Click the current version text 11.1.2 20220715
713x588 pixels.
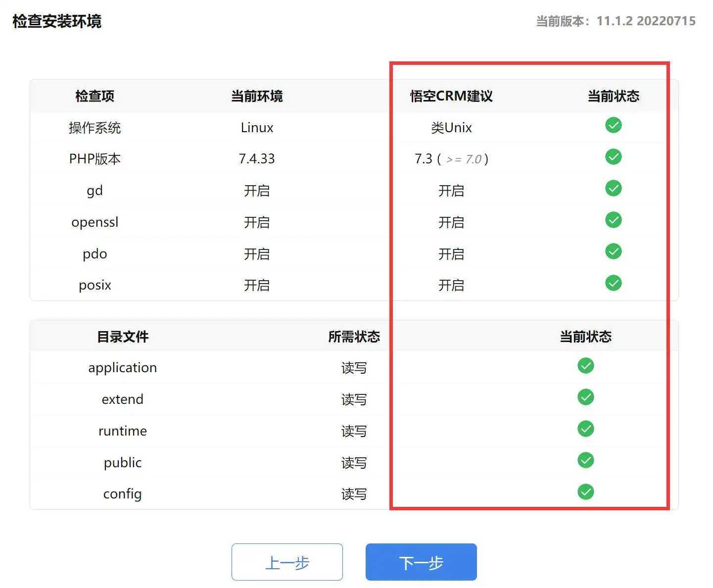[x=646, y=21]
